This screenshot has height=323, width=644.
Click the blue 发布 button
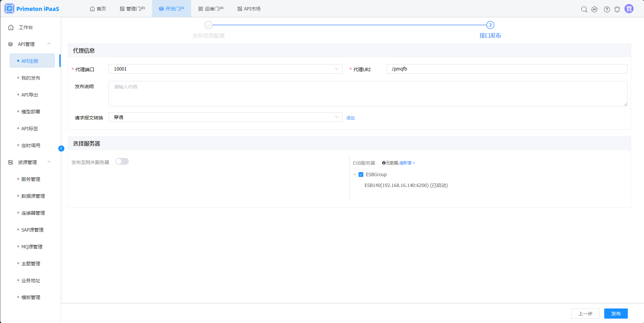[x=616, y=314]
